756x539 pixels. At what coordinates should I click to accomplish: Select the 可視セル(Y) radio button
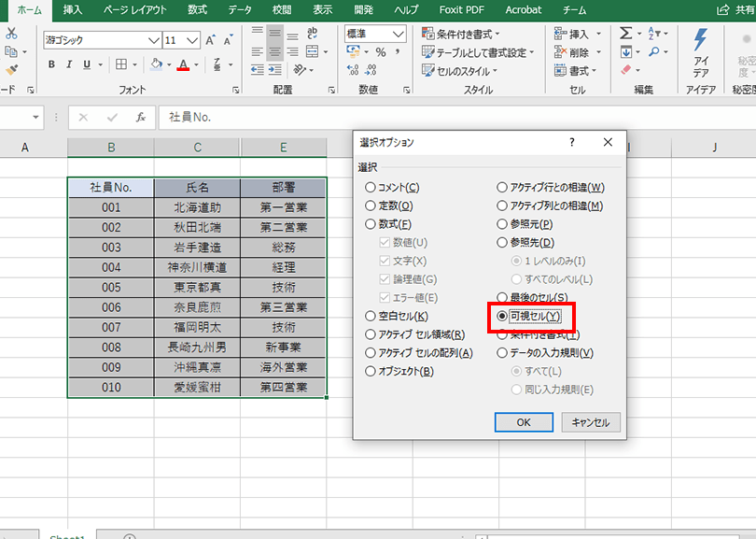502,316
